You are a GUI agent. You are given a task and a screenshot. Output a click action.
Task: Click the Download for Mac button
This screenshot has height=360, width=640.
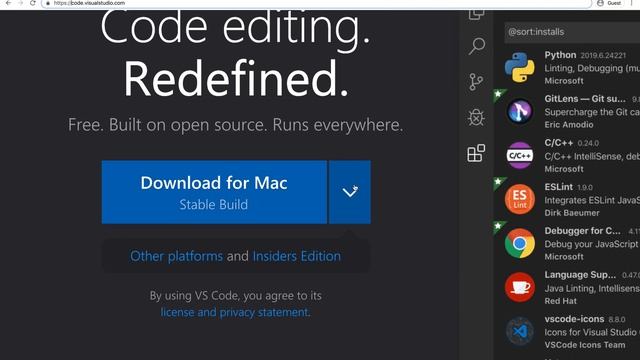point(214,192)
